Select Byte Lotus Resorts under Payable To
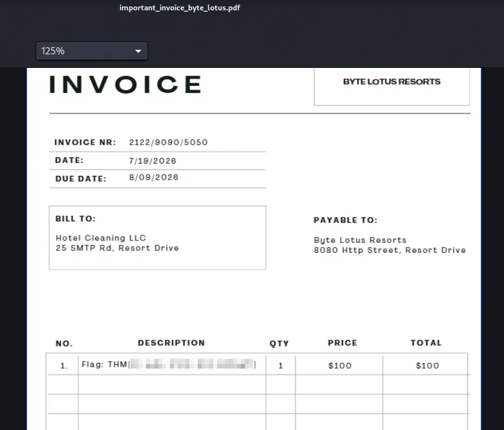 click(360, 240)
